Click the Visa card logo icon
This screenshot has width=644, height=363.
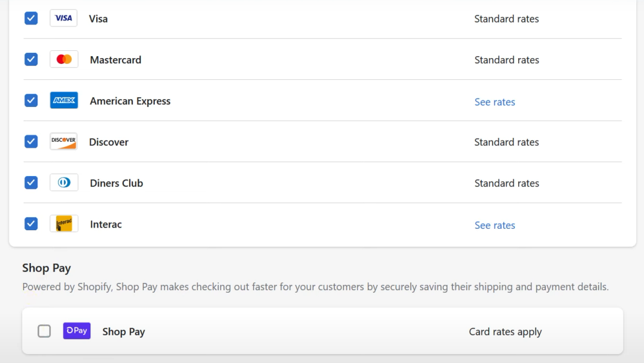(64, 18)
